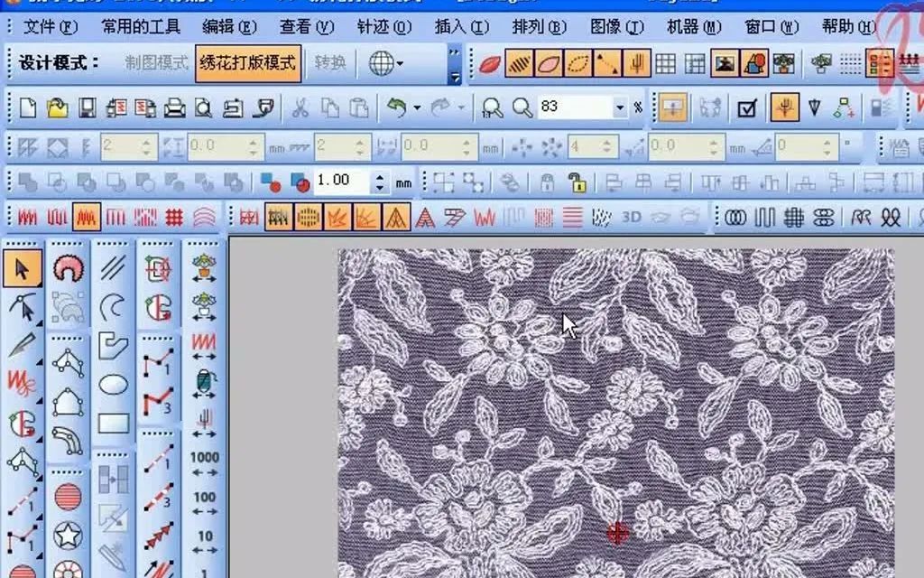Choose the star in circle tool

point(68,536)
